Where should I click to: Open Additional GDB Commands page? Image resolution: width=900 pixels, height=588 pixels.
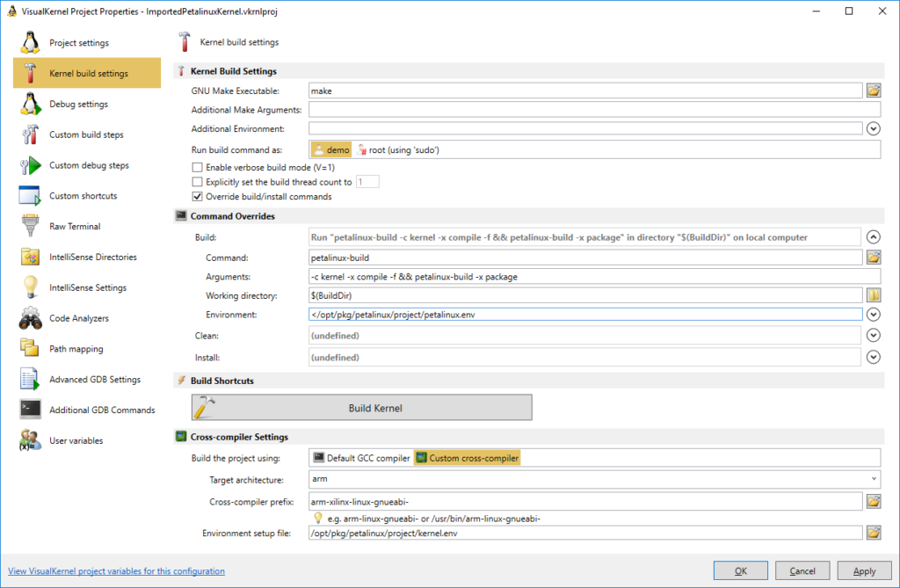point(97,410)
